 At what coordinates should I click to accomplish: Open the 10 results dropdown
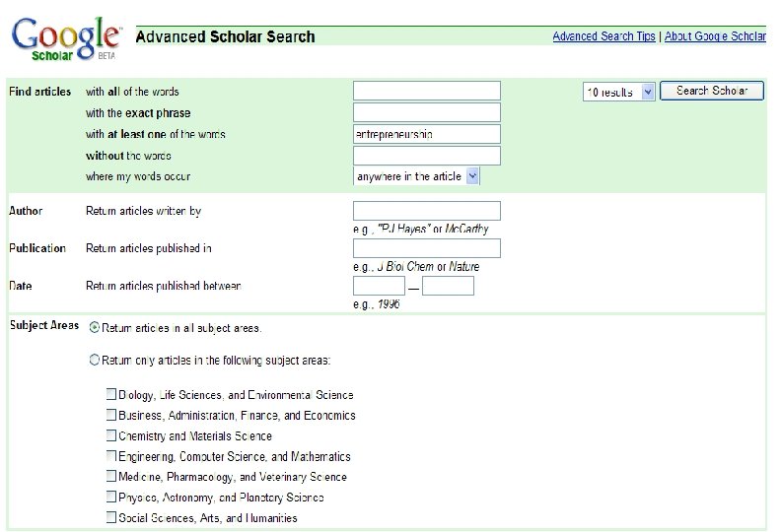[618, 92]
